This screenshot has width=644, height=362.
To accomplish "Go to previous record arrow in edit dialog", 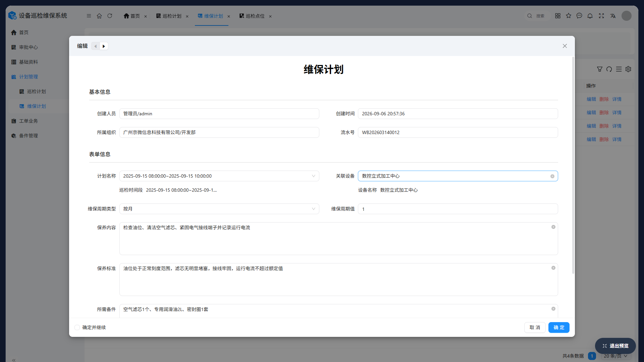I will pyautogui.click(x=96, y=46).
